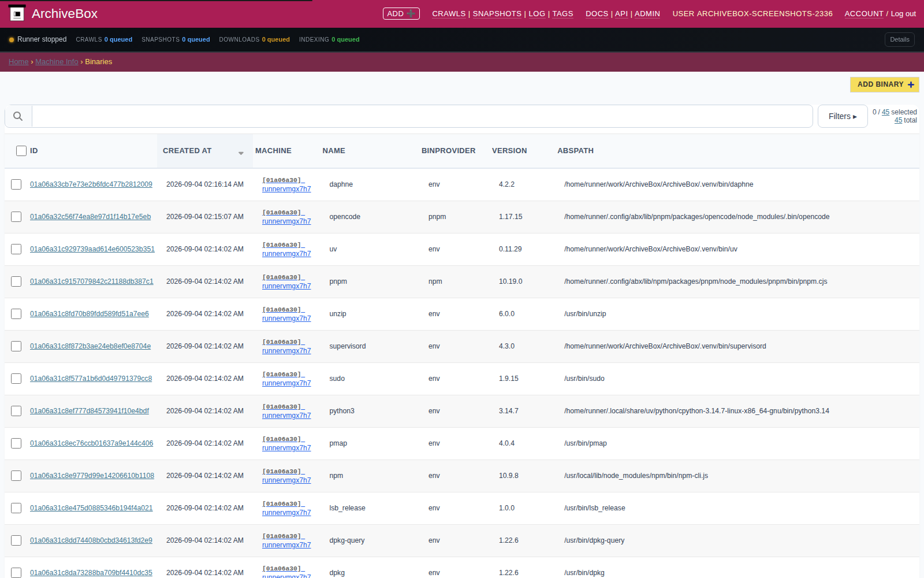This screenshot has height=578, width=924.
Task: Go to ADMIN section
Action: 647,13
